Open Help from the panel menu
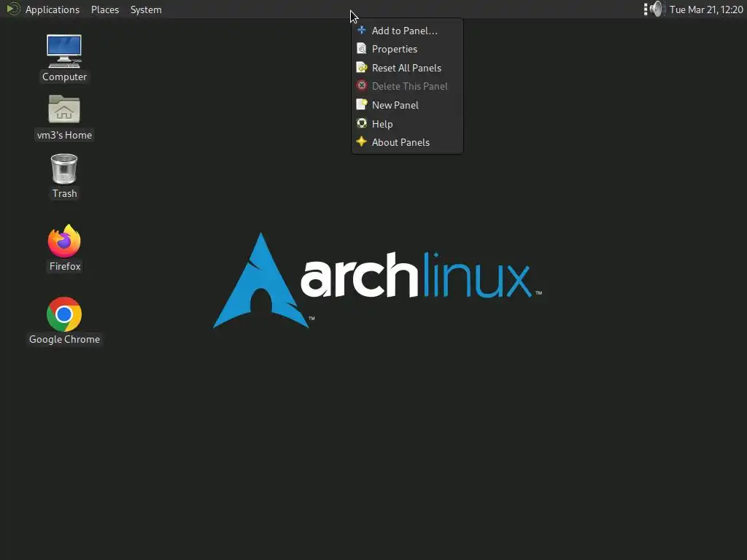This screenshot has height=560, width=747. coord(407,124)
